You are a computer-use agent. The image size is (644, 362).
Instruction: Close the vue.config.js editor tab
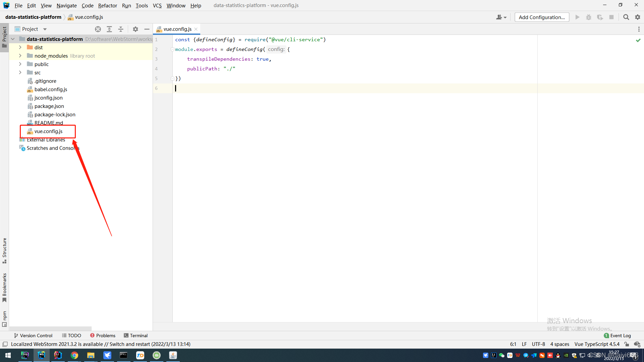196,29
